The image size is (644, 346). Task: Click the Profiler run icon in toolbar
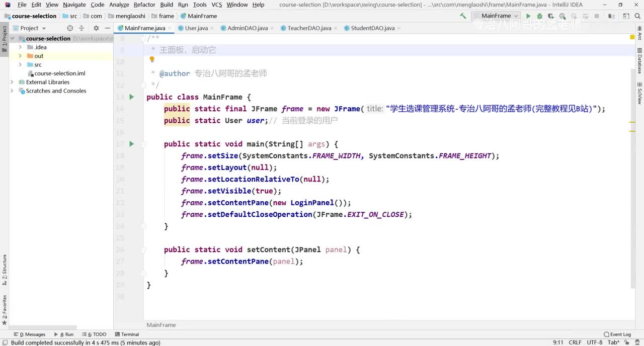562,16
